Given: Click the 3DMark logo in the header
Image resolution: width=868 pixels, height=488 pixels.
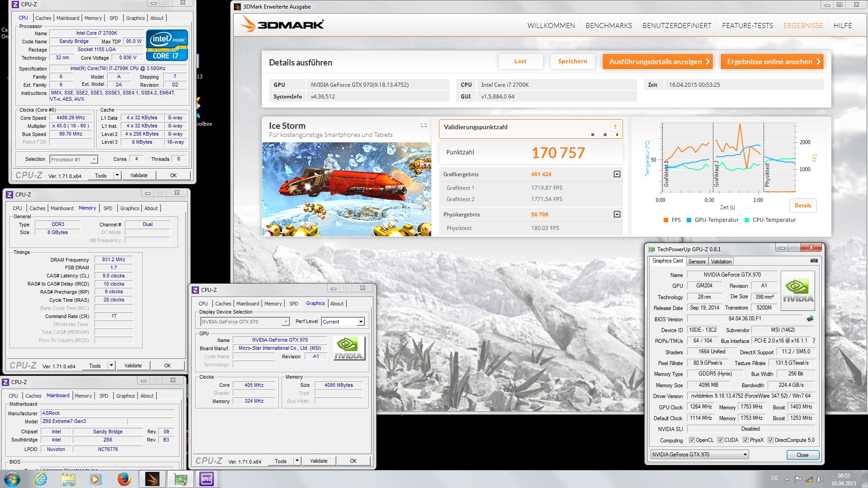Looking at the screenshot, I should pyautogui.click(x=282, y=24).
